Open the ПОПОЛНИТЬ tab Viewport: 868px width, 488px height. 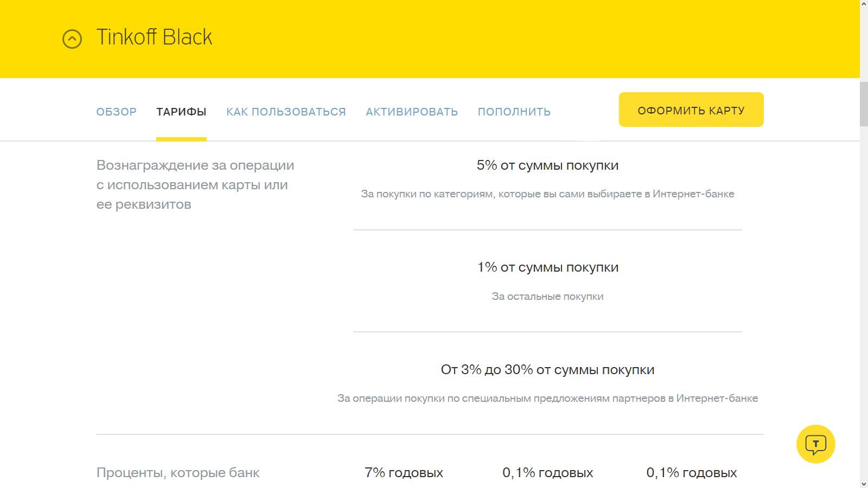[514, 112]
